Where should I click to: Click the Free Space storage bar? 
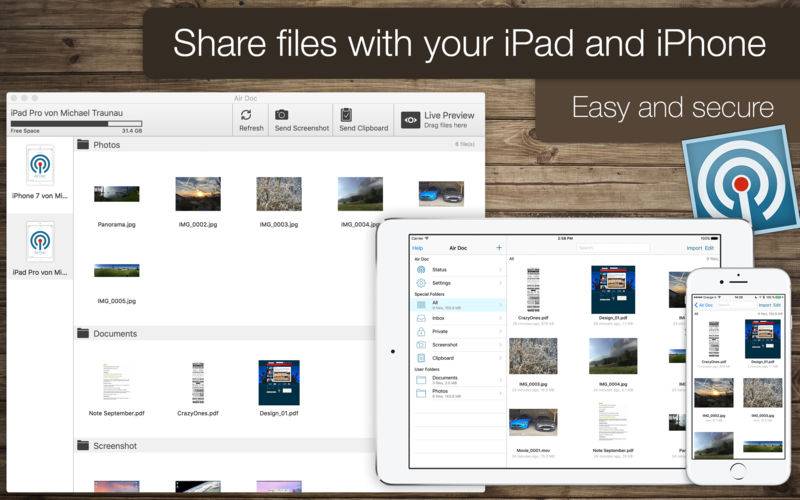coord(76,123)
